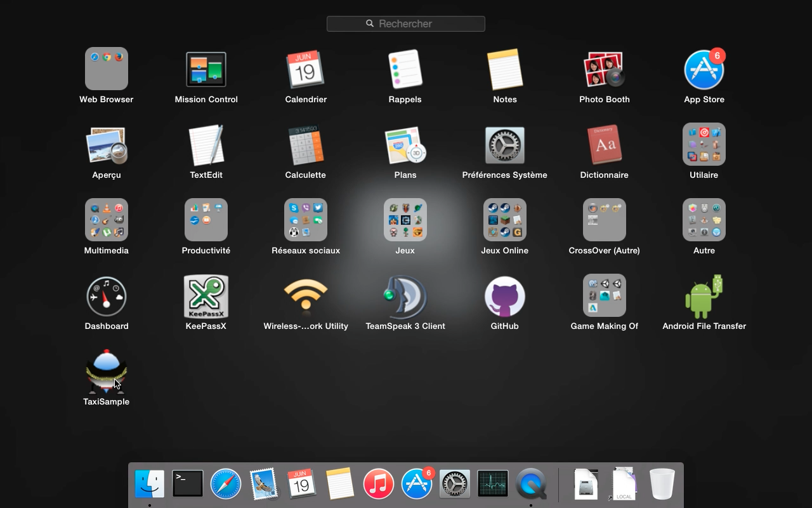The width and height of the screenshot is (812, 508).
Task: Expand the Web Browser folder
Action: pos(106,69)
